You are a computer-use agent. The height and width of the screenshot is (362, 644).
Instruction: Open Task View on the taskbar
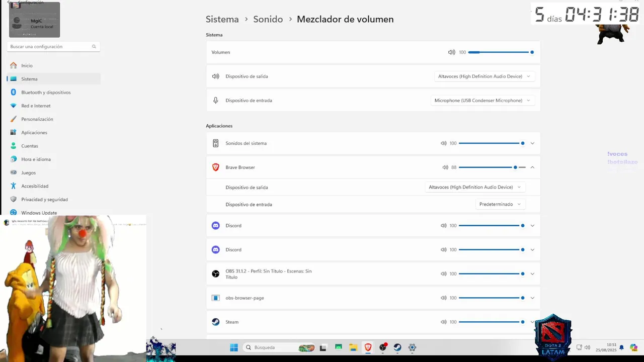(x=323, y=347)
